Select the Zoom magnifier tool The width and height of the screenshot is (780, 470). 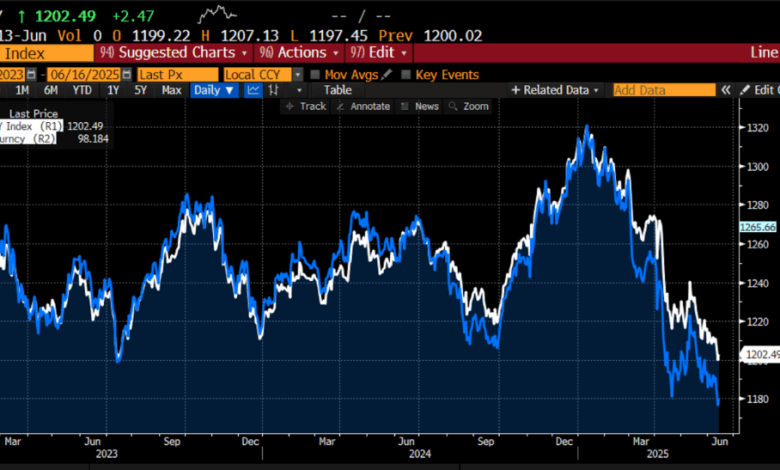point(470,106)
